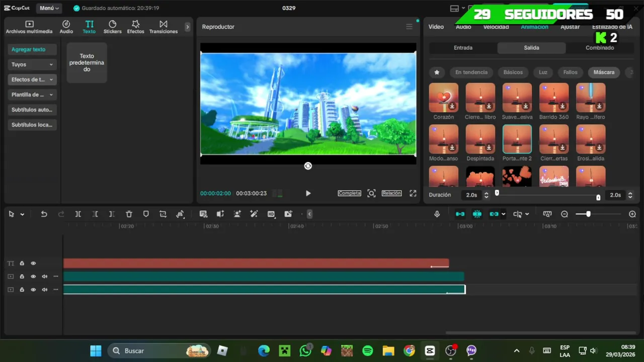Click the delete right trim tool
This screenshot has width=644, height=362.
(112, 214)
